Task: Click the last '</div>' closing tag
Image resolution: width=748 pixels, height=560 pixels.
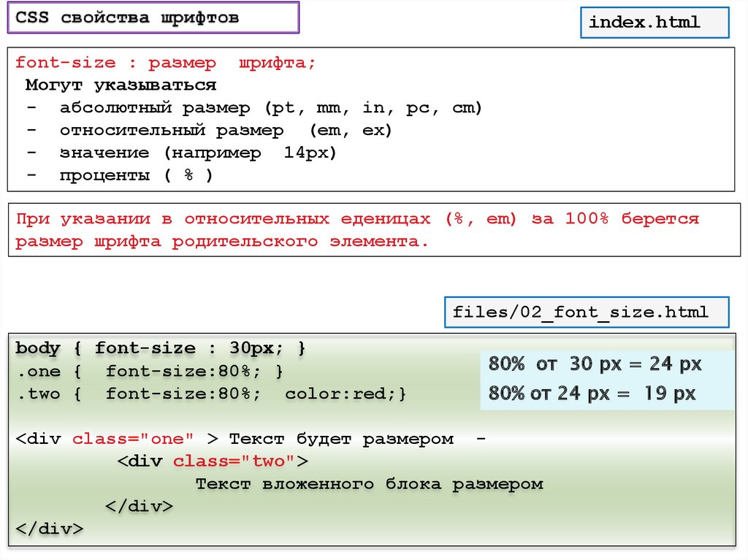Action: [50, 529]
